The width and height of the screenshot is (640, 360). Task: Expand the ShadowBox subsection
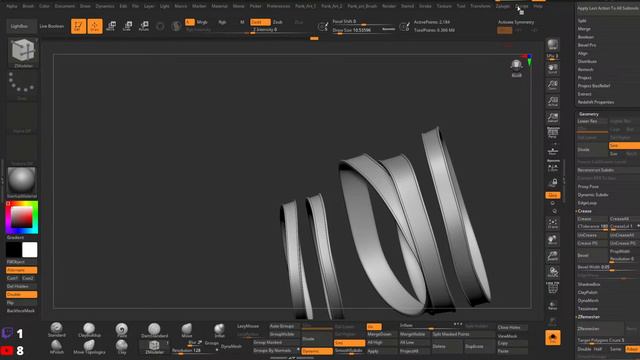(588, 284)
